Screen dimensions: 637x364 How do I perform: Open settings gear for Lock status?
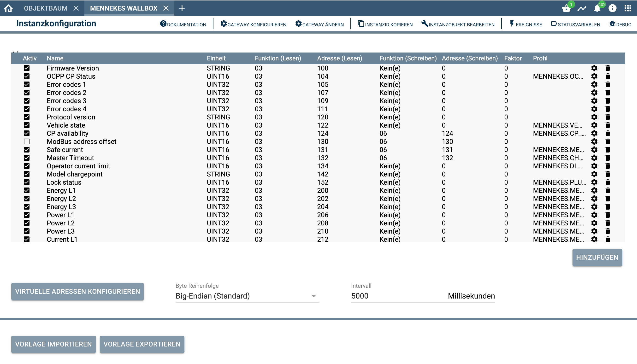(594, 182)
